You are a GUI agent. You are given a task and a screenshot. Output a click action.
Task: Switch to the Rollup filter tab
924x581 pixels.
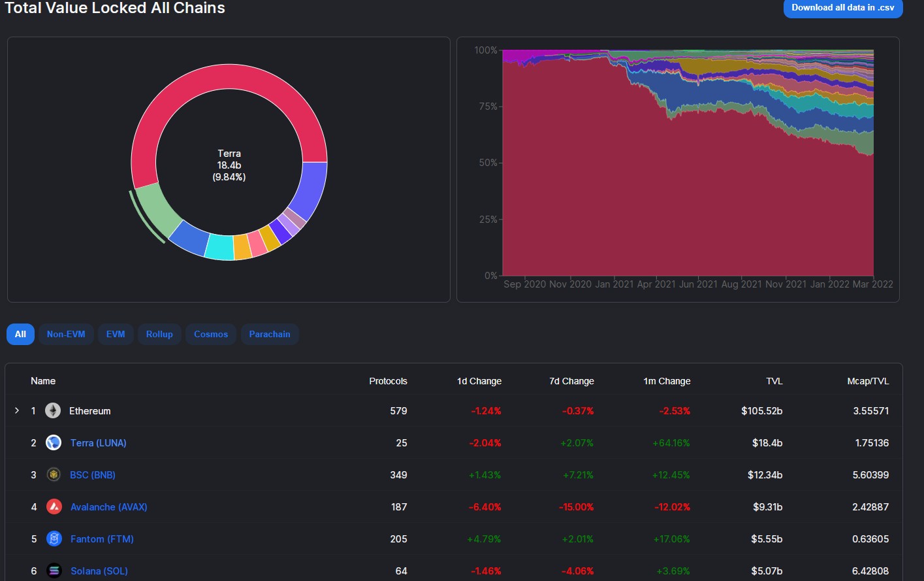point(159,334)
